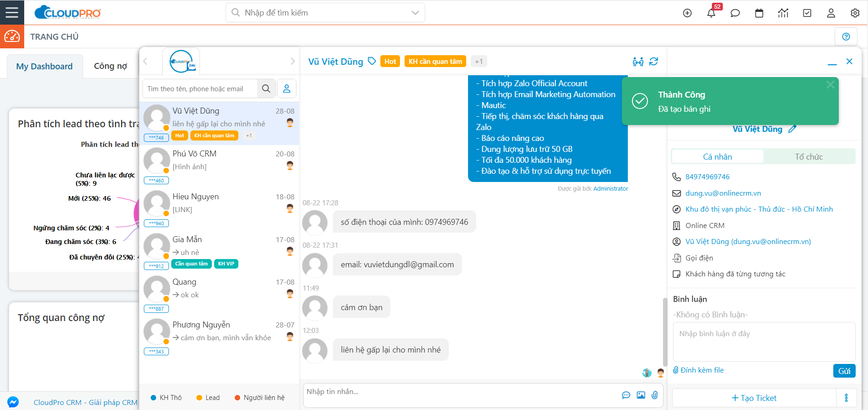868x410 pixels.
Task: Select the Tổ chức tab
Action: coord(809,156)
